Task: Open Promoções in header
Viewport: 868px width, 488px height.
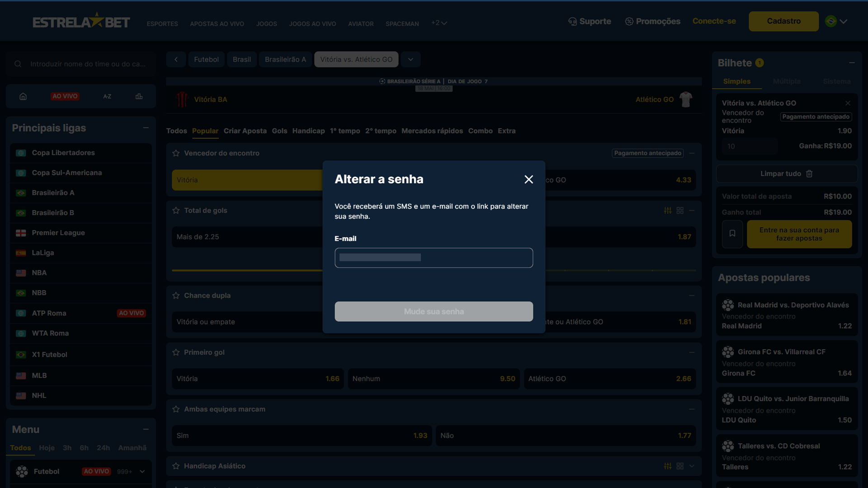Action: 652,21
